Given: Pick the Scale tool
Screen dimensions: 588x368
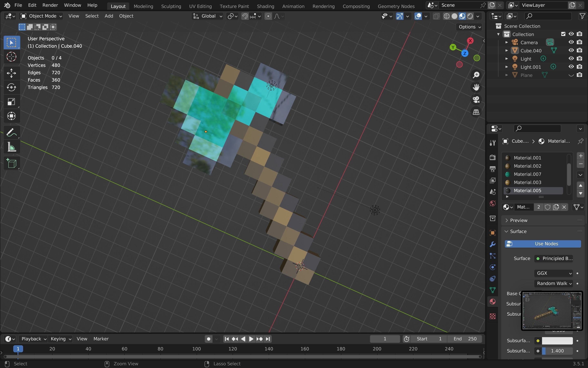Looking at the screenshot, I should (11, 102).
